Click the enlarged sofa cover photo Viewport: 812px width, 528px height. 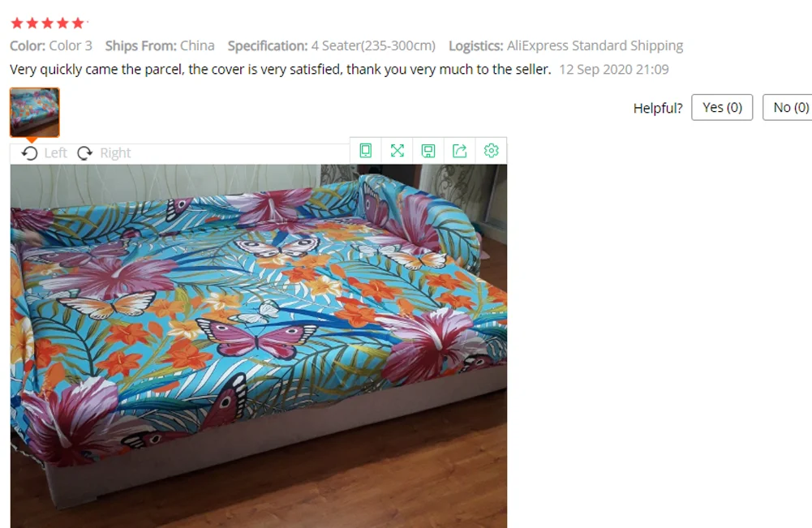pos(259,346)
